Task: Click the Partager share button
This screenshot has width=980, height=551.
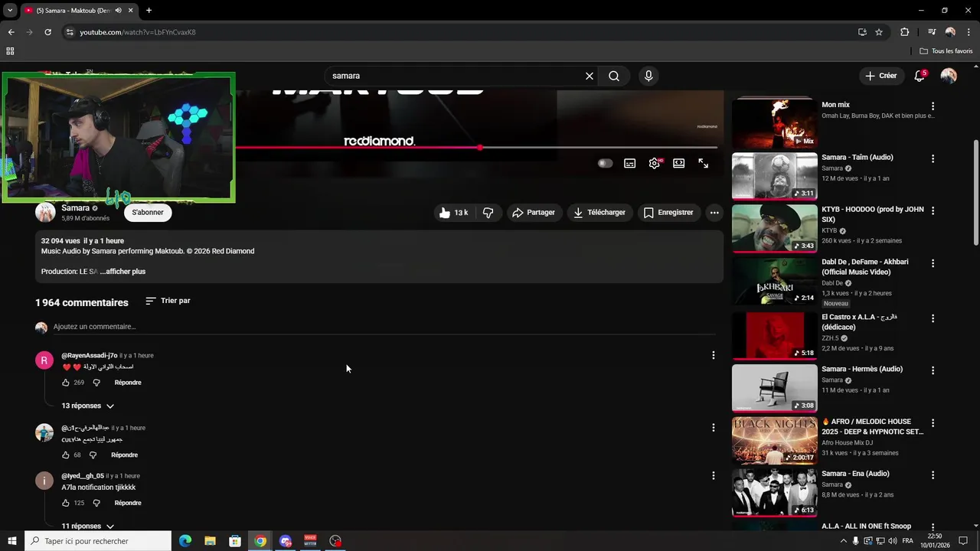Action: click(x=534, y=213)
